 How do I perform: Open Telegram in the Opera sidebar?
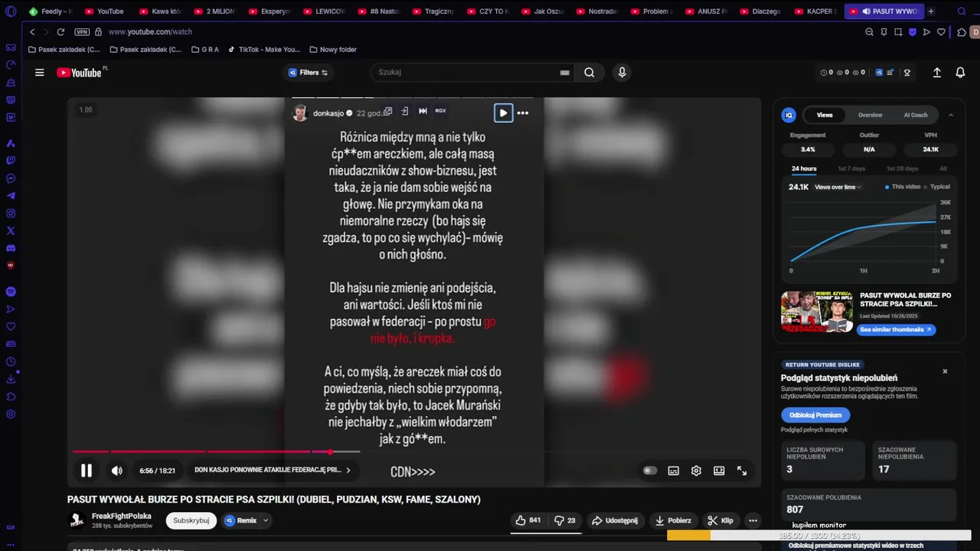pos(11,196)
